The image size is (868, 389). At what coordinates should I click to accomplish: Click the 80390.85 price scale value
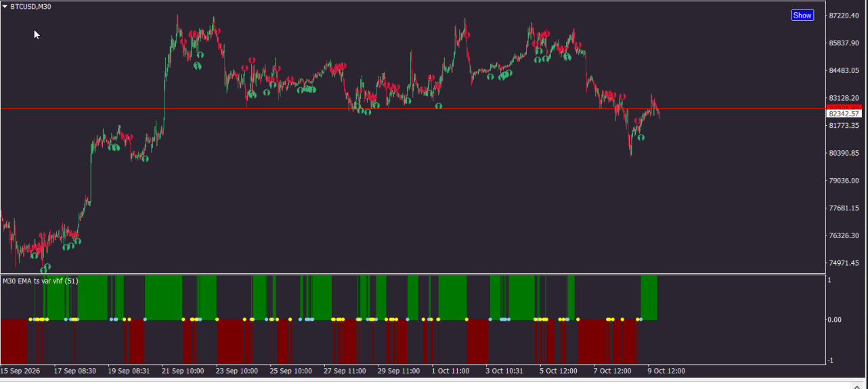(844, 153)
